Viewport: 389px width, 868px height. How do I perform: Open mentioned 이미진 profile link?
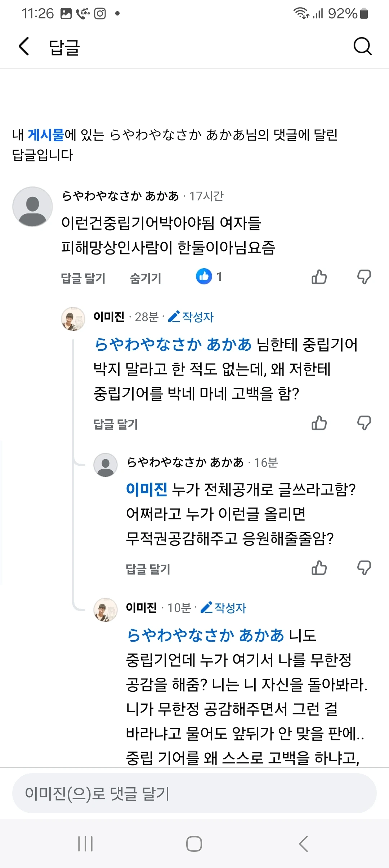point(146,490)
